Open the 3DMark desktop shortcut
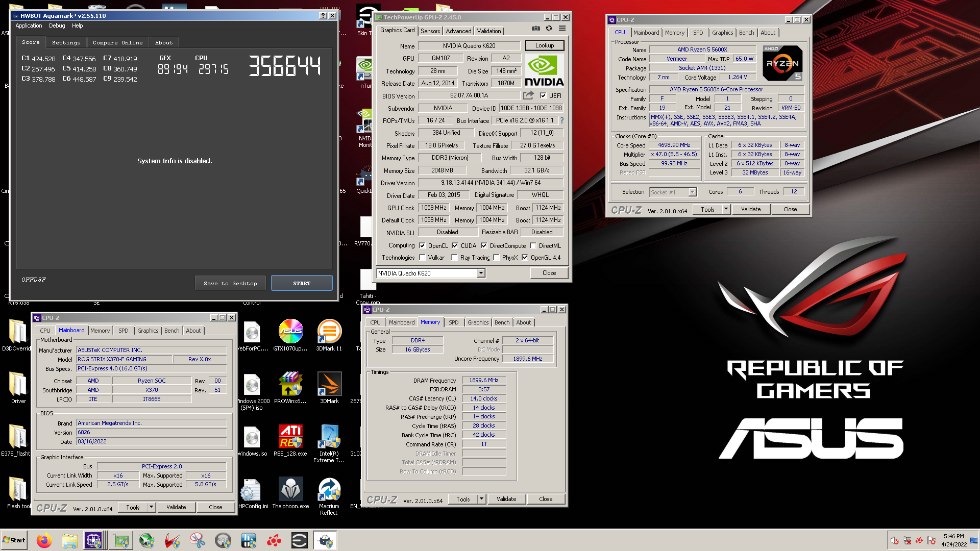Viewport: 980px width, 551px height. tap(329, 387)
